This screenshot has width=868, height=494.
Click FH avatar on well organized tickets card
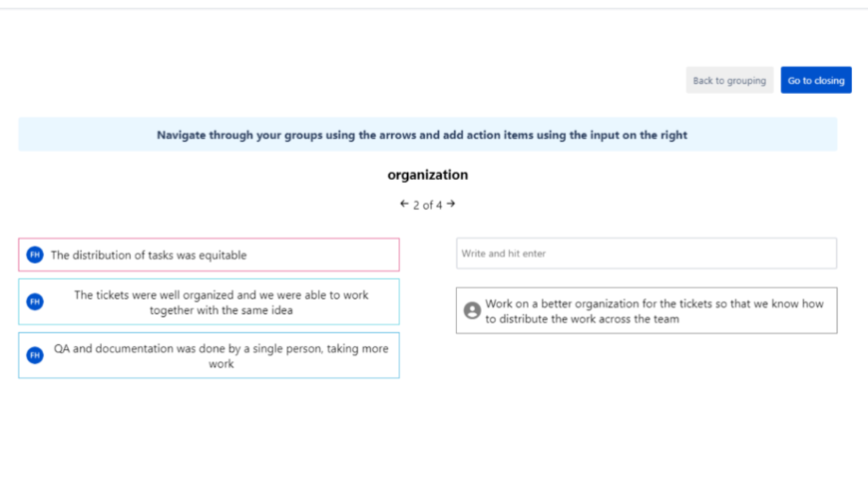(x=35, y=301)
